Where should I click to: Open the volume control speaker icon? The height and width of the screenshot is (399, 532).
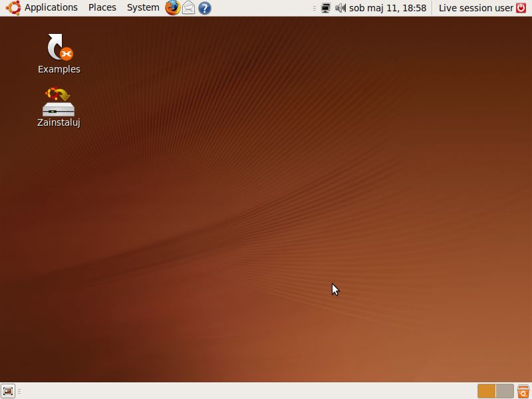coord(340,8)
